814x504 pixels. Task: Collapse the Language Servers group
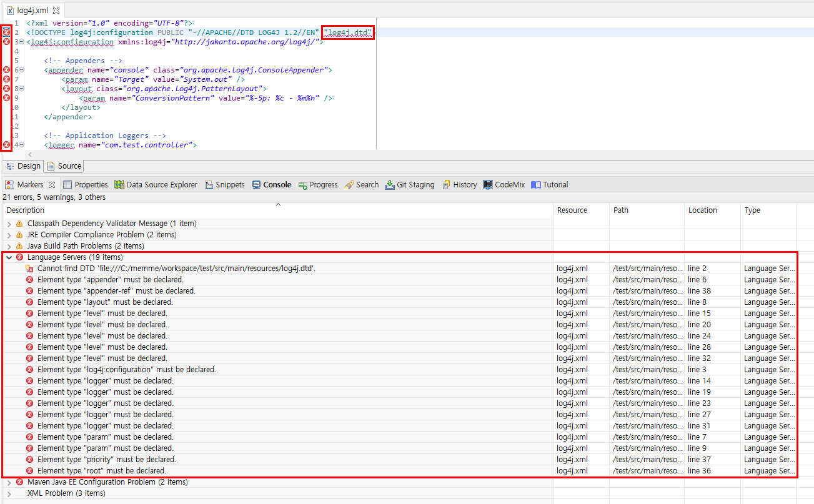coord(9,257)
